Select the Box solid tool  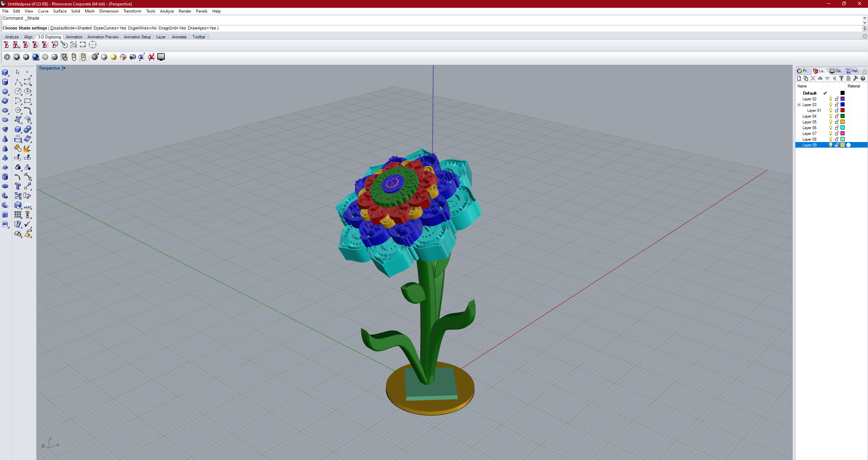pos(5,73)
